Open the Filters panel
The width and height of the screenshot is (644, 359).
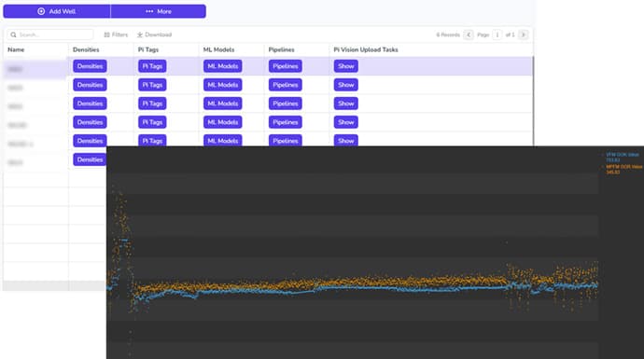click(116, 35)
